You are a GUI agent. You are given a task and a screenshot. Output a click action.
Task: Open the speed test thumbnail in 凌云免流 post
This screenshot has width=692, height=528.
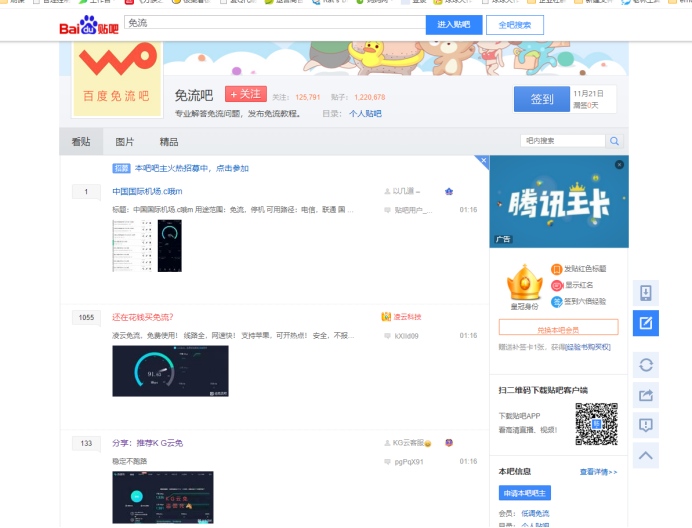[x=170, y=371]
